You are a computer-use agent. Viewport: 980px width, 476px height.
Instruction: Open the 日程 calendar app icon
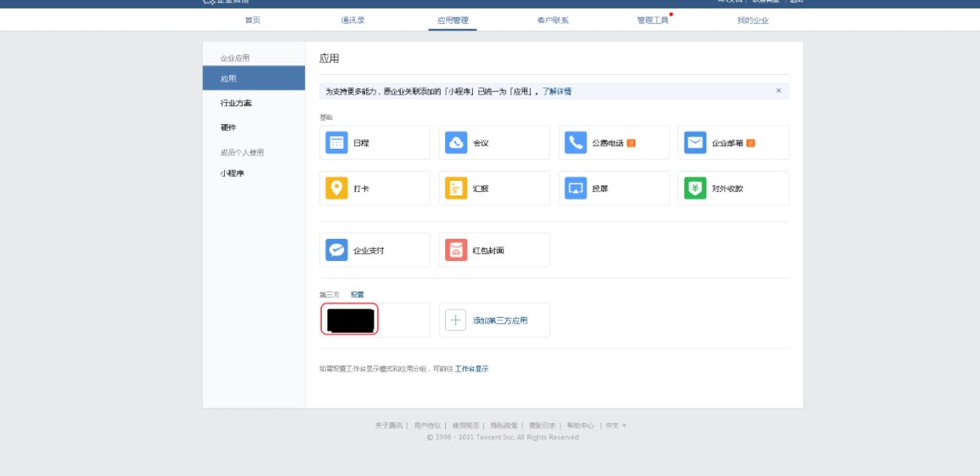[337, 143]
